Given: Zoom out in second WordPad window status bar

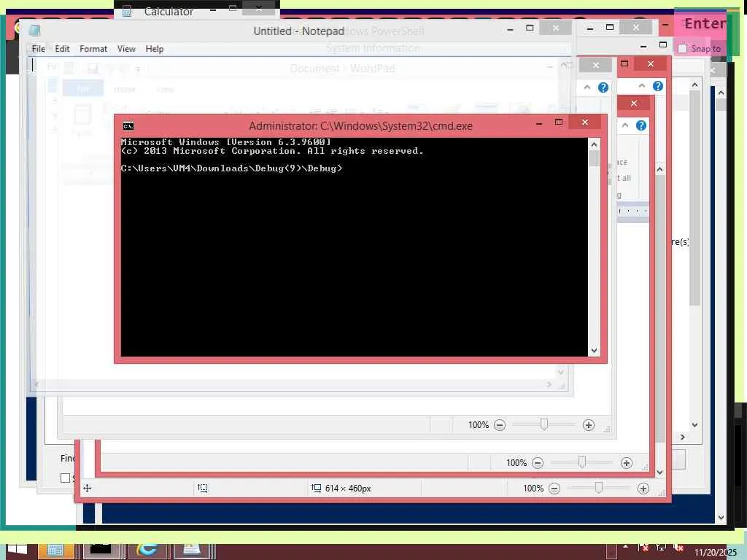Looking at the screenshot, I should pos(538,462).
